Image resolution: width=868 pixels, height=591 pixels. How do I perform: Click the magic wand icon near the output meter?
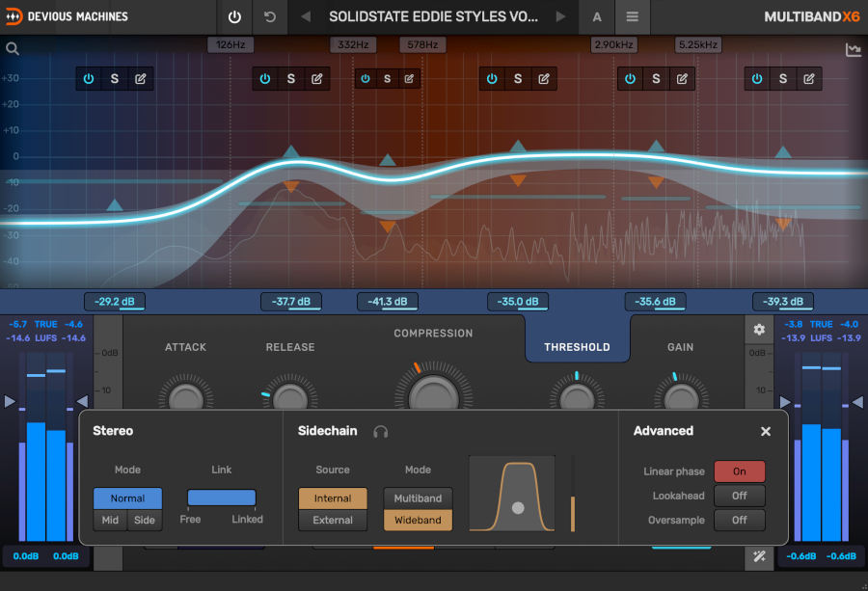759,556
